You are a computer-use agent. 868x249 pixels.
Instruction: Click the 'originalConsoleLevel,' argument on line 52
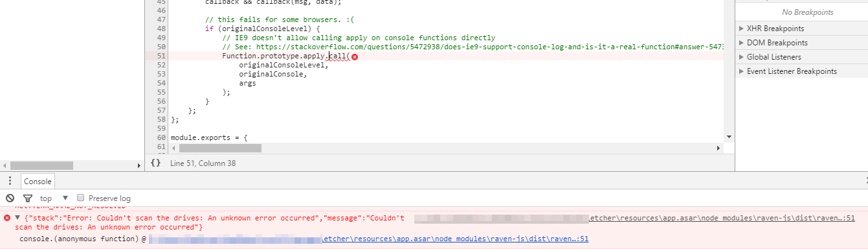coord(284,65)
